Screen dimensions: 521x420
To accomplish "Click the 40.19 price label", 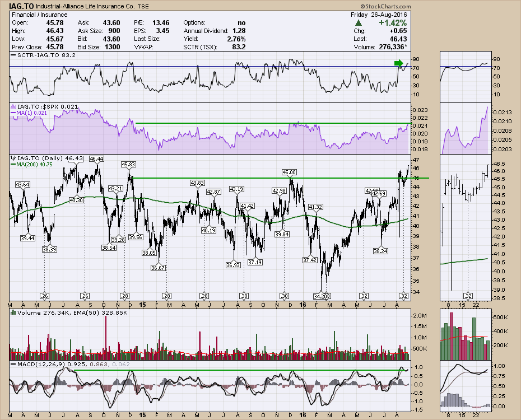I will coord(208,230).
